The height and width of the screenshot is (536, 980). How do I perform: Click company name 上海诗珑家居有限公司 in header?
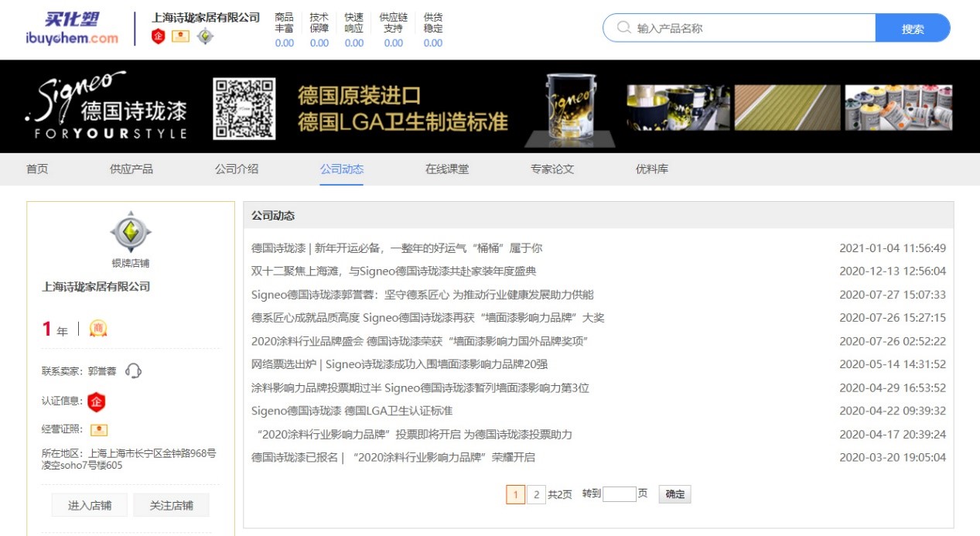click(x=206, y=17)
